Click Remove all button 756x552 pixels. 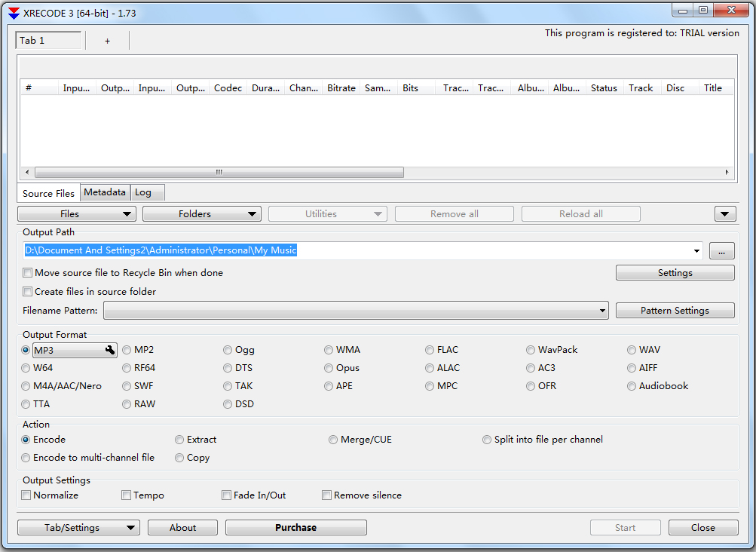point(455,213)
